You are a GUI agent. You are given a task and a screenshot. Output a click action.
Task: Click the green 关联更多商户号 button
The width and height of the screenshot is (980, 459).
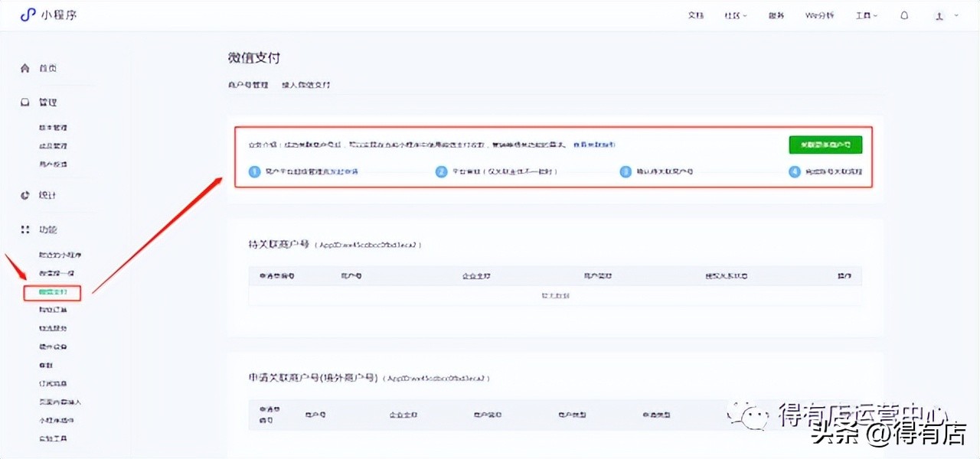(825, 144)
